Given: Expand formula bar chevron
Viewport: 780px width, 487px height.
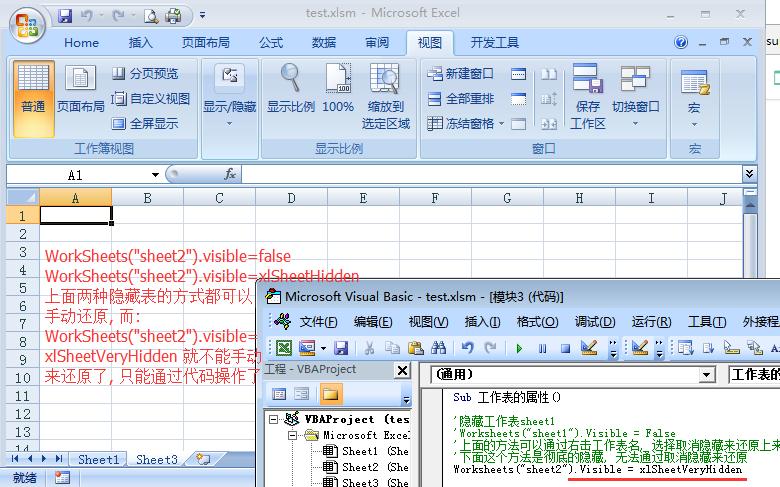Looking at the screenshot, I should coord(749,174).
